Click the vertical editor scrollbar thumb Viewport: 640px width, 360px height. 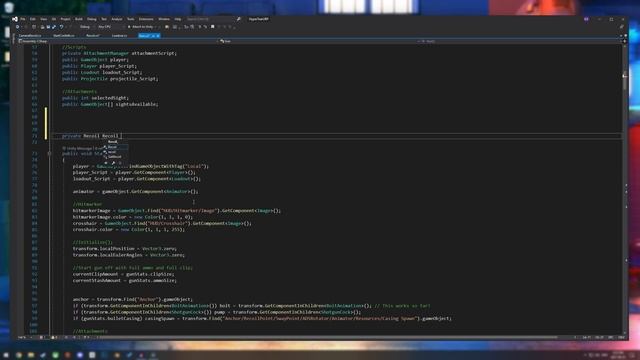(x=624, y=81)
